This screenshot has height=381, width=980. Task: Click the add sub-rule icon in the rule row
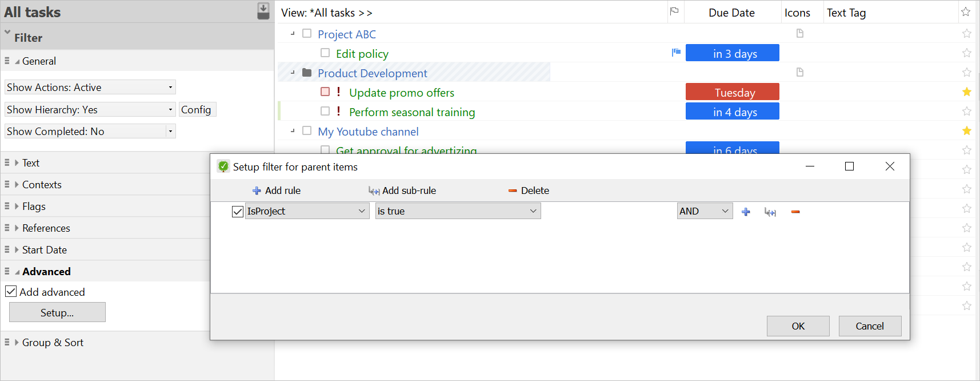click(770, 212)
